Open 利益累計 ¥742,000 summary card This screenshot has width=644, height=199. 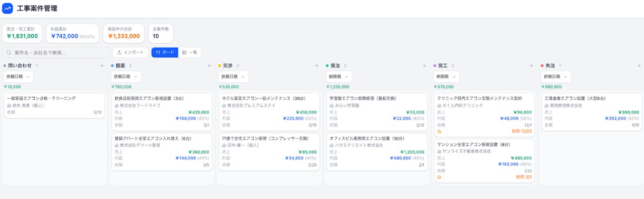(x=73, y=33)
